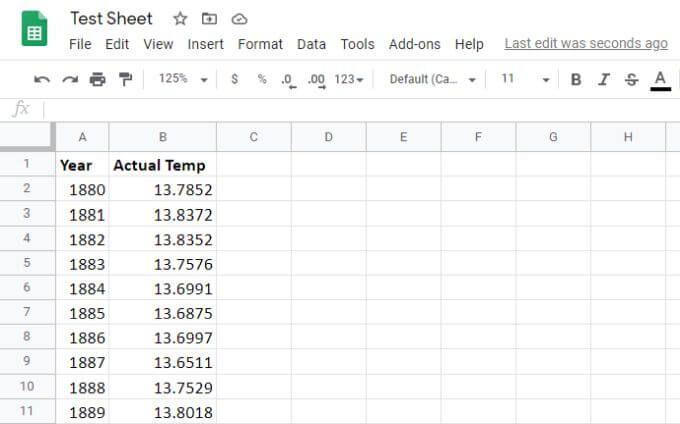680x424 pixels.
Task: Format as currency with dollar icon
Action: point(235,79)
